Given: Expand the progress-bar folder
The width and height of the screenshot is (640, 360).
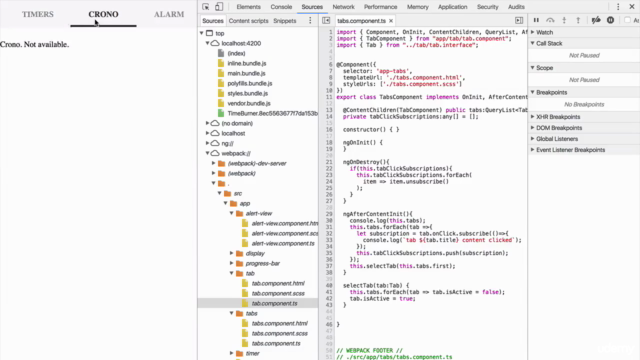Looking at the screenshot, I should click(231, 263).
